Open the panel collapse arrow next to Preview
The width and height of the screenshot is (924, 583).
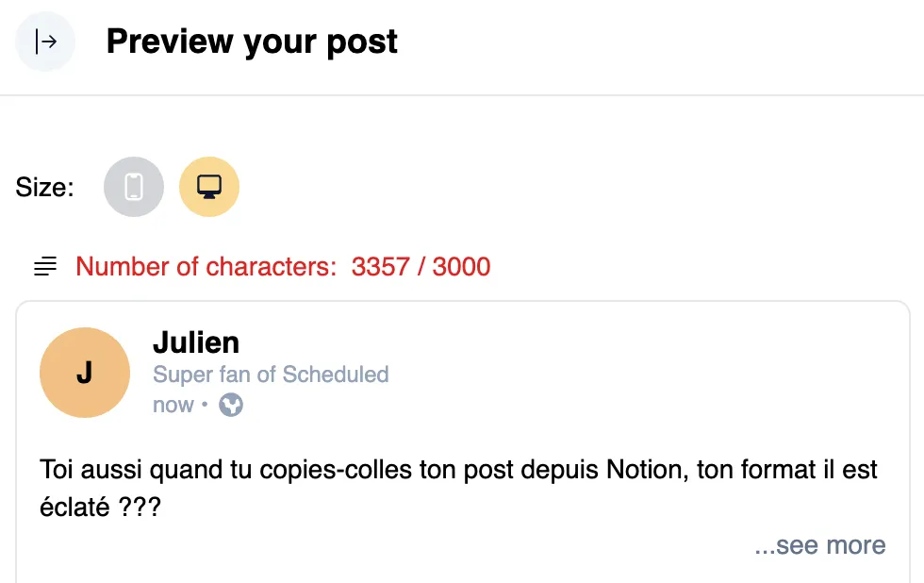pyautogui.click(x=44, y=42)
